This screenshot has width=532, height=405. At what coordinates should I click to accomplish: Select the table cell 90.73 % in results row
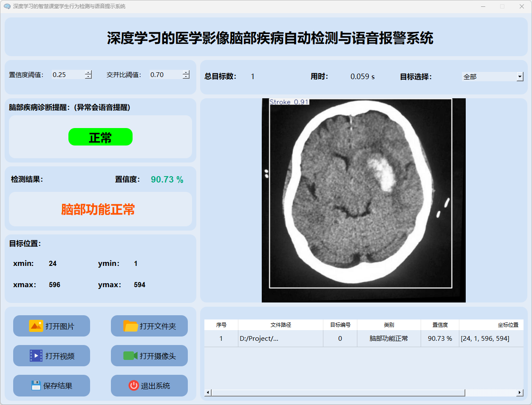[440, 339]
